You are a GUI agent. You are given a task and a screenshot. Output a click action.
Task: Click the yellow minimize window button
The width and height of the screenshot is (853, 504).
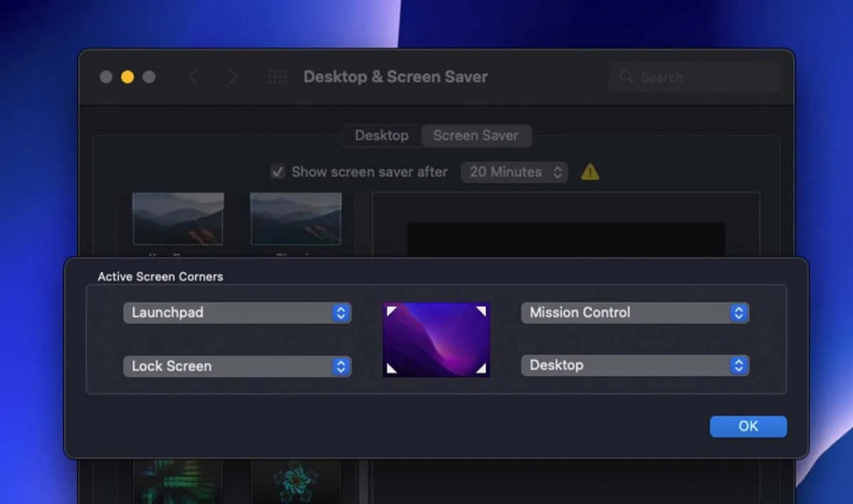pos(127,77)
